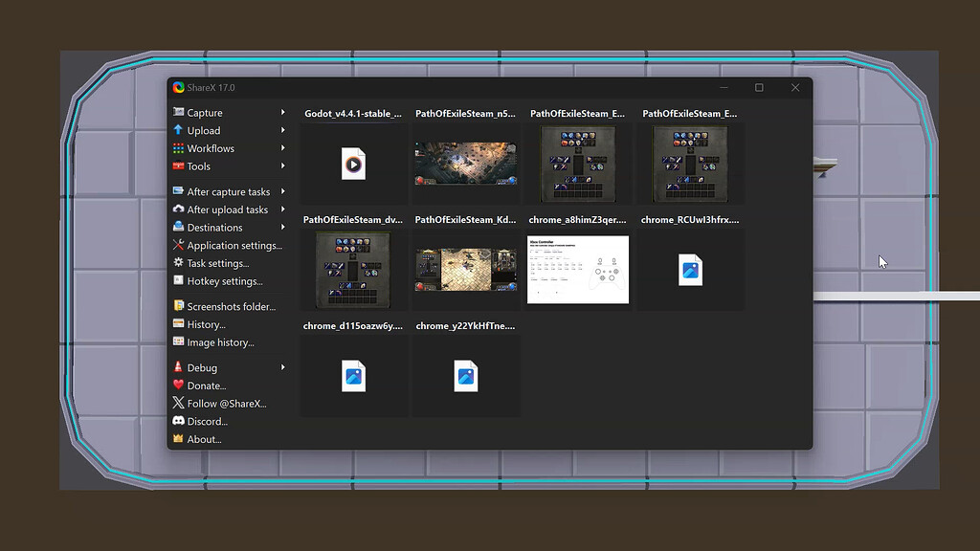The image size is (980, 551).
Task: Click the Debug traffic cone icon
Action: pos(178,367)
